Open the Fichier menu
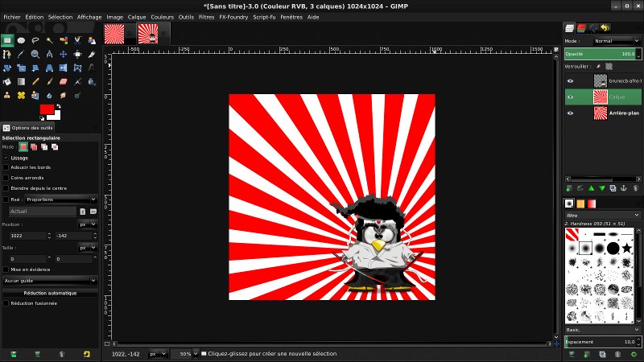This screenshot has height=362, width=644. point(12,17)
